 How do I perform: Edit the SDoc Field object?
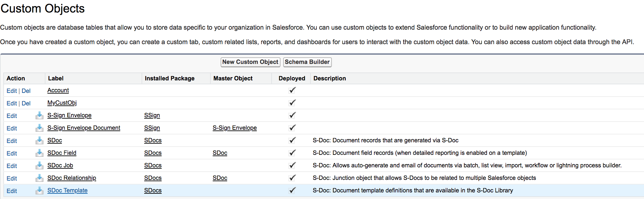pyautogui.click(x=12, y=154)
